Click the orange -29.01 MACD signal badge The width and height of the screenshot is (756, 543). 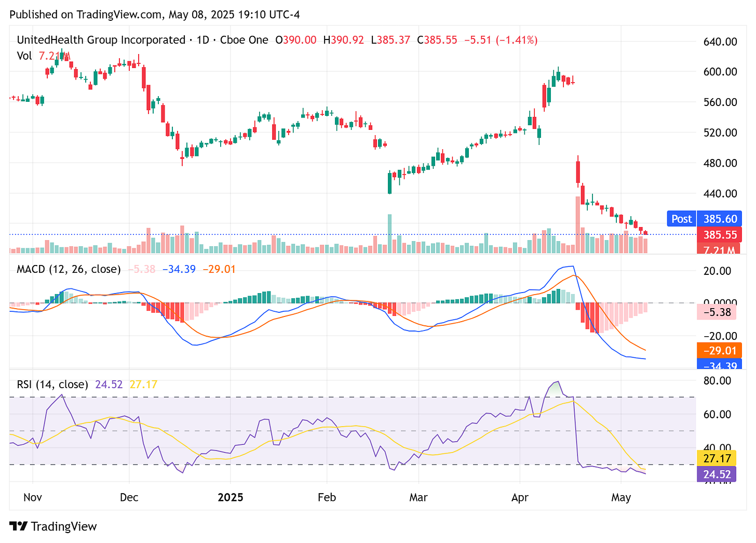(x=719, y=351)
